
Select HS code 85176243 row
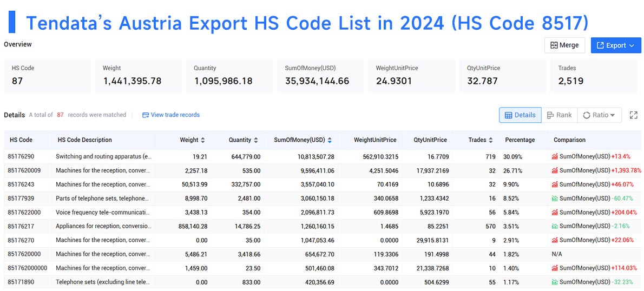point(323,184)
